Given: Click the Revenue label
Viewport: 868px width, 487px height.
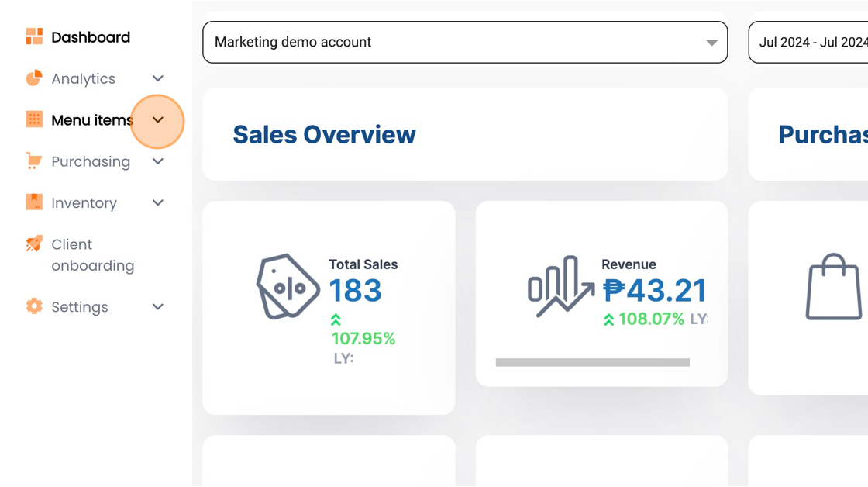Looking at the screenshot, I should 629,264.
